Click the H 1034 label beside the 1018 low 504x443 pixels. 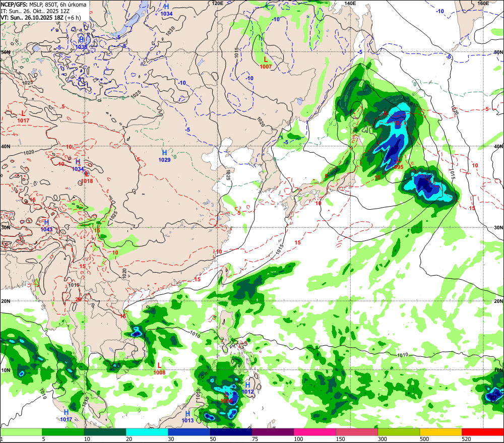(78, 165)
